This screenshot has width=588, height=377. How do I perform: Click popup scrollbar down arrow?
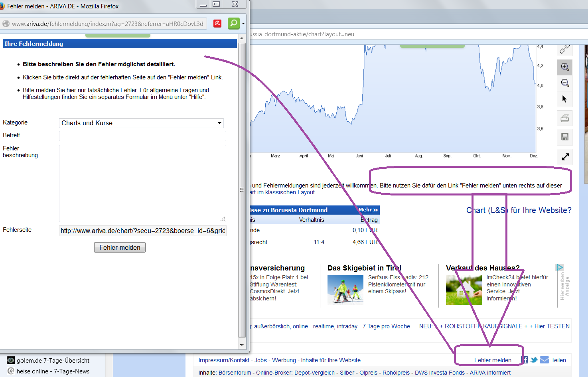tap(242, 345)
